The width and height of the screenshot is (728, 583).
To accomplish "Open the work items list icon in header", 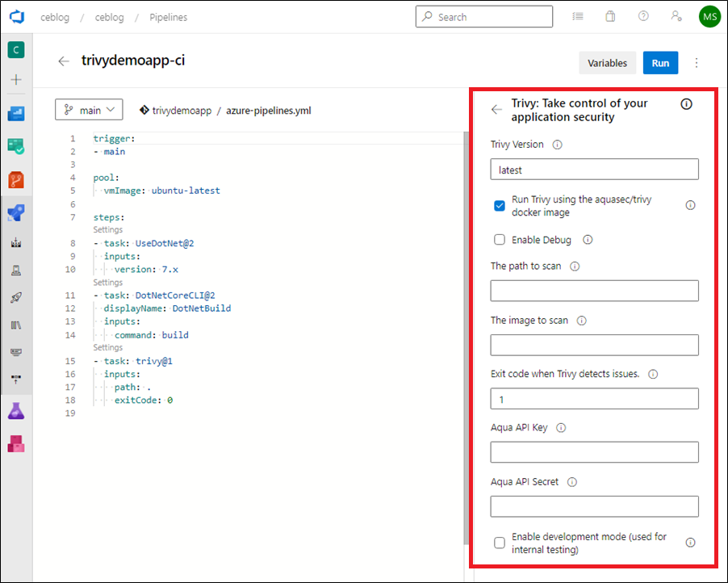I will (578, 17).
